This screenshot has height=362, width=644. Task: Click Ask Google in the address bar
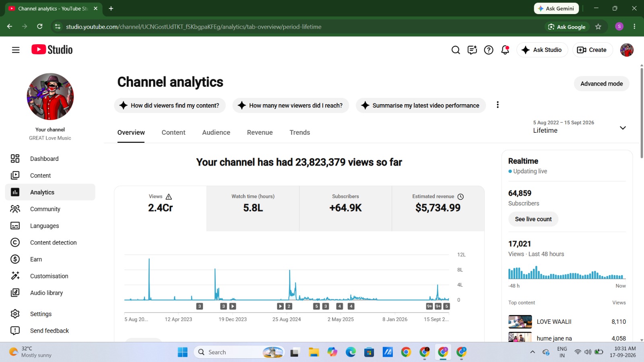(x=567, y=27)
